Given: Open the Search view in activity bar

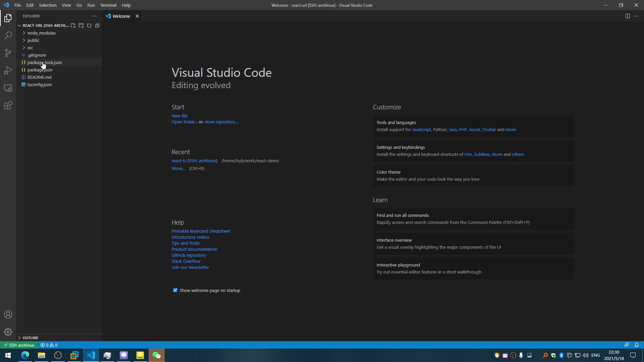Looking at the screenshot, I should (8, 36).
